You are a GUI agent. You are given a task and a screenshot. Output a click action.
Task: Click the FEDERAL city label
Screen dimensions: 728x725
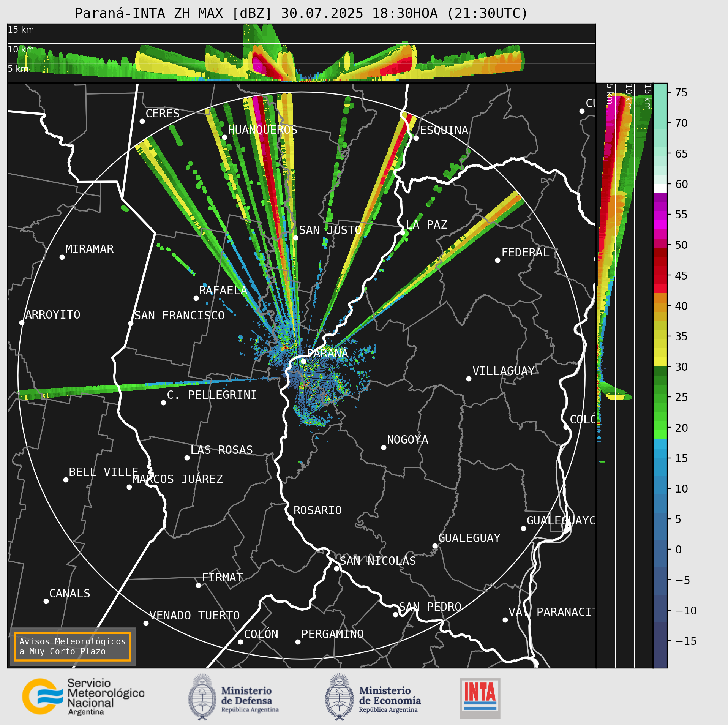point(525,253)
